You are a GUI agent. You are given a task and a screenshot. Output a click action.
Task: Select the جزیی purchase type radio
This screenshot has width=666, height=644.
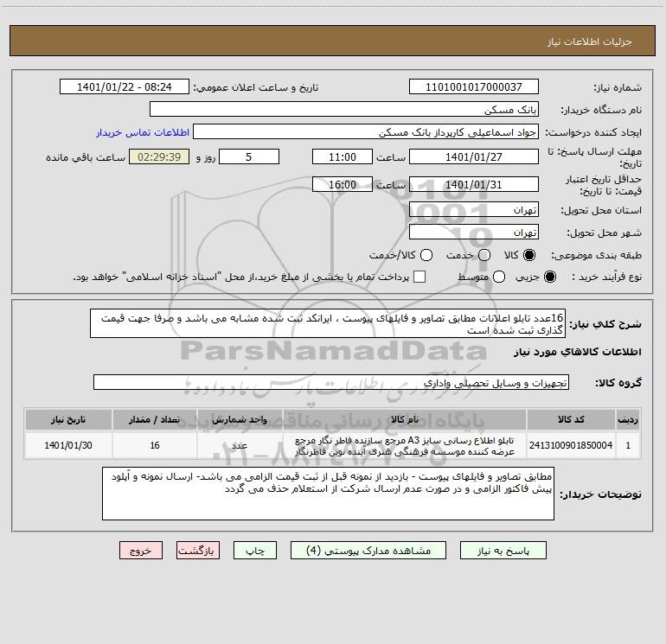pyautogui.click(x=549, y=277)
